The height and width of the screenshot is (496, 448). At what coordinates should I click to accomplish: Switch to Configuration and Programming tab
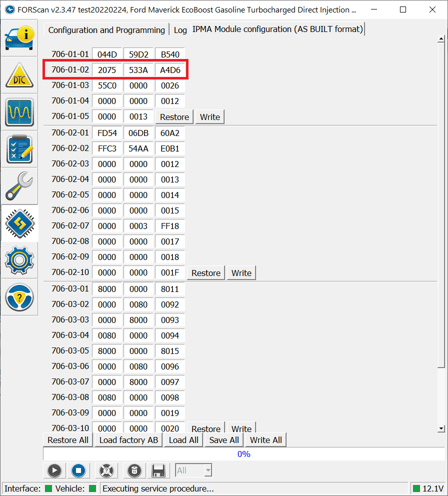[x=106, y=30]
